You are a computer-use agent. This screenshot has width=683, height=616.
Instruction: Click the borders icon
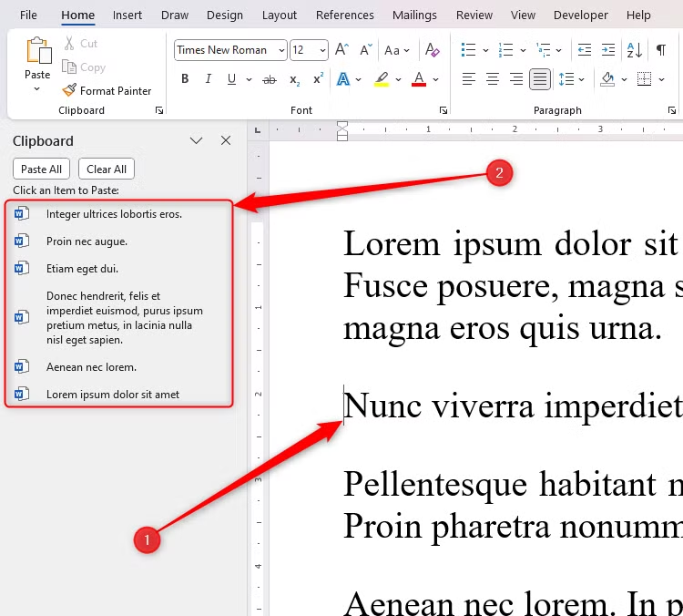coord(644,79)
